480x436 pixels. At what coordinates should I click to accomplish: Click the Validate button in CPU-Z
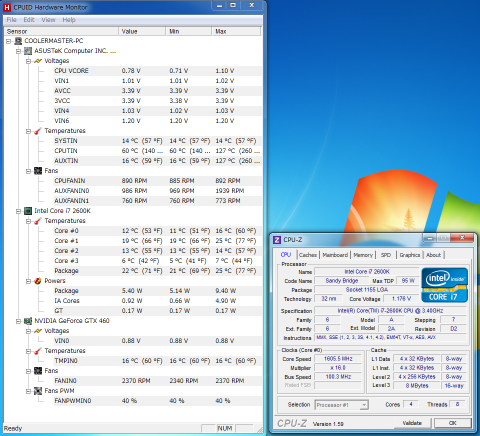click(412, 423)
